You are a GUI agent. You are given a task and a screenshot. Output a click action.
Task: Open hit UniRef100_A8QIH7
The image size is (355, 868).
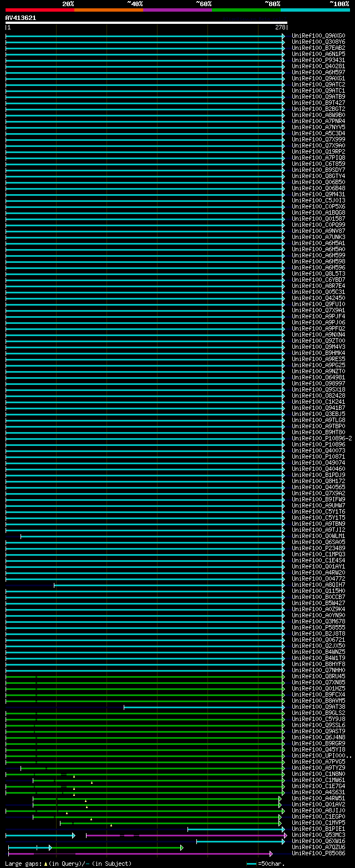(318, 585)
